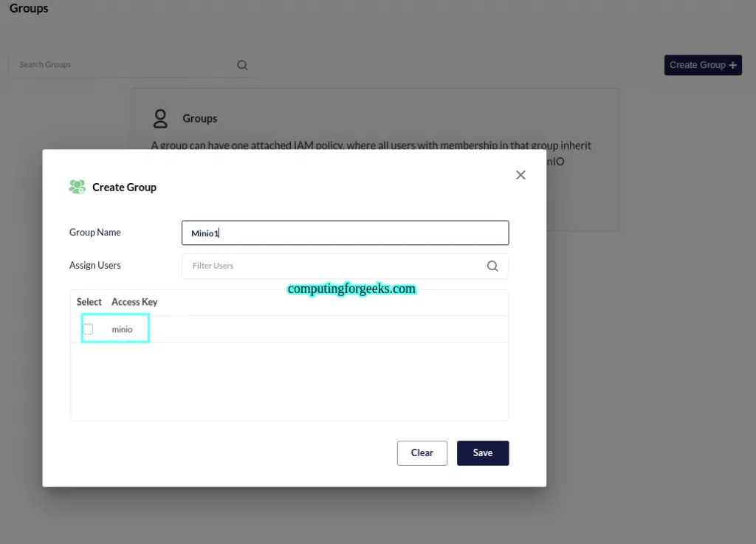Close the Create Group dialog with X
This screenshot has height=544, width=756.
520,175
